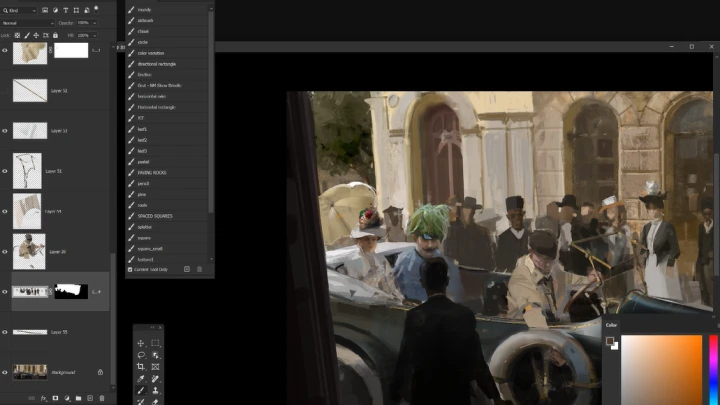Collapse the floating toolbox panel

point(153,327)
